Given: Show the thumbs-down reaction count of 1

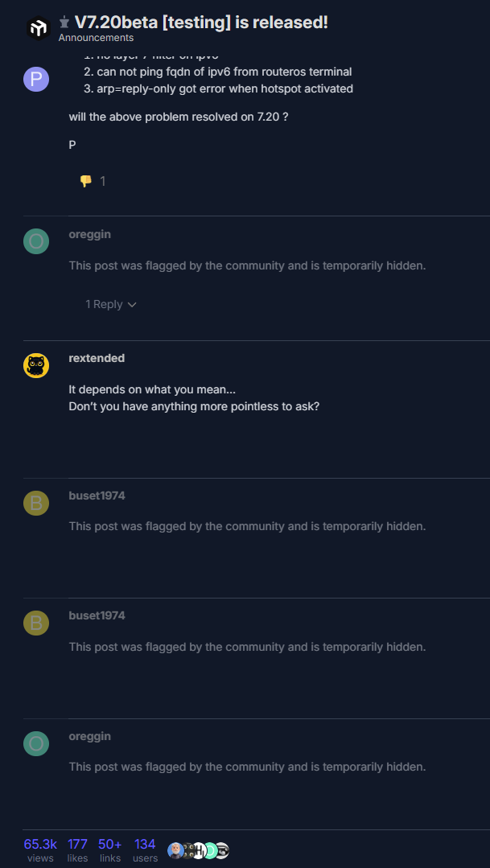Looking at the screenshot, I should [x=102, y=181].
